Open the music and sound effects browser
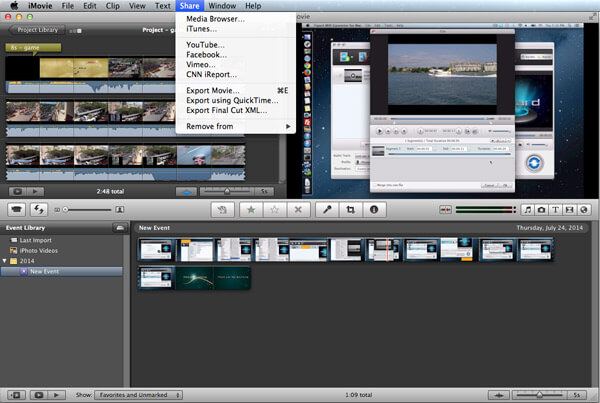The image size is (600, 403). coord(528,210)
